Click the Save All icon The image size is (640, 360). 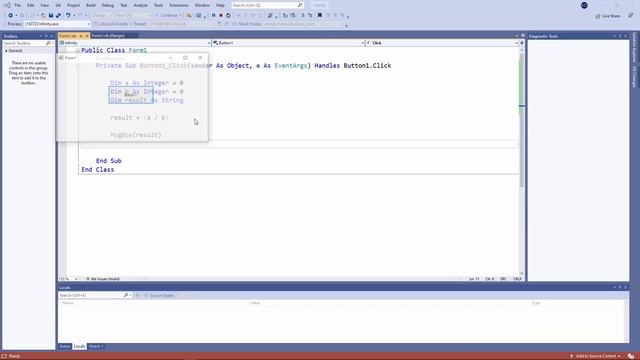(x=58, y=15)
